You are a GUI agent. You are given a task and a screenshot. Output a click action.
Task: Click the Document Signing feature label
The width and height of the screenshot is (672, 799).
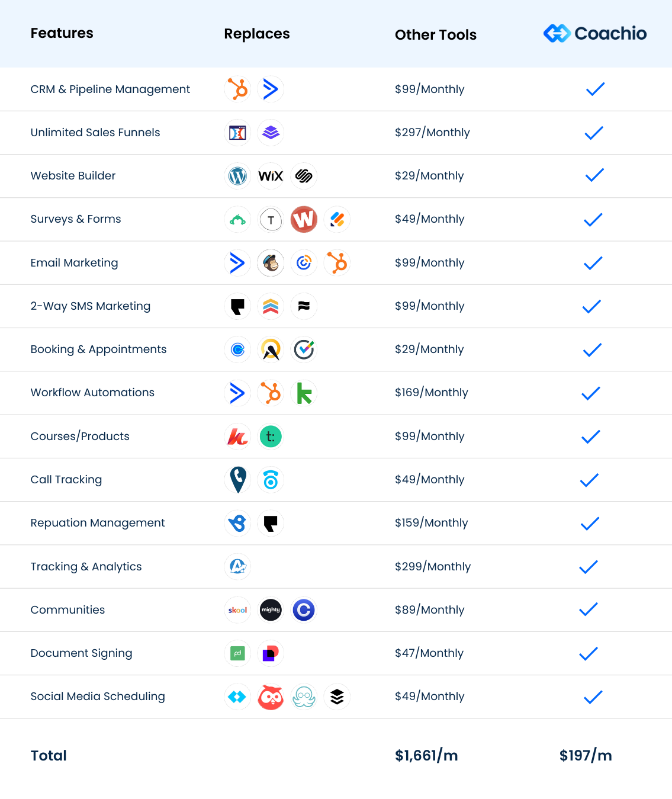point(81,653)
